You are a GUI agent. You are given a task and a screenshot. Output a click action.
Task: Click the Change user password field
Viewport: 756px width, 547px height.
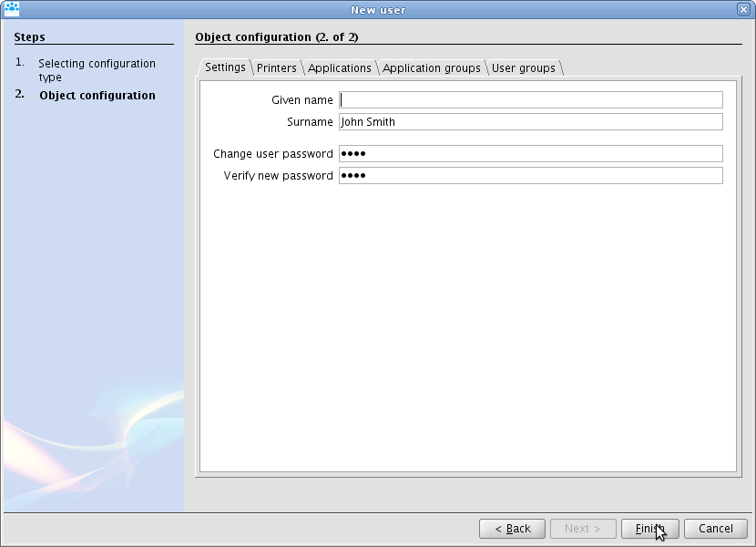click(530, 154)
